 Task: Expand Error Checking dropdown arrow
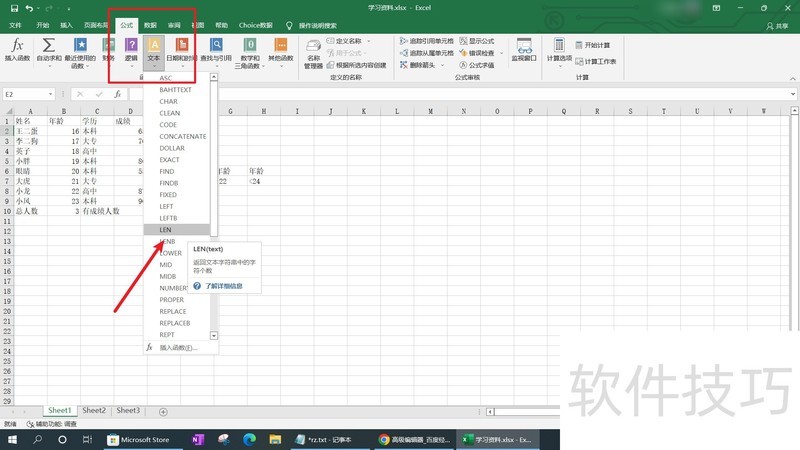tap(502, 53)
